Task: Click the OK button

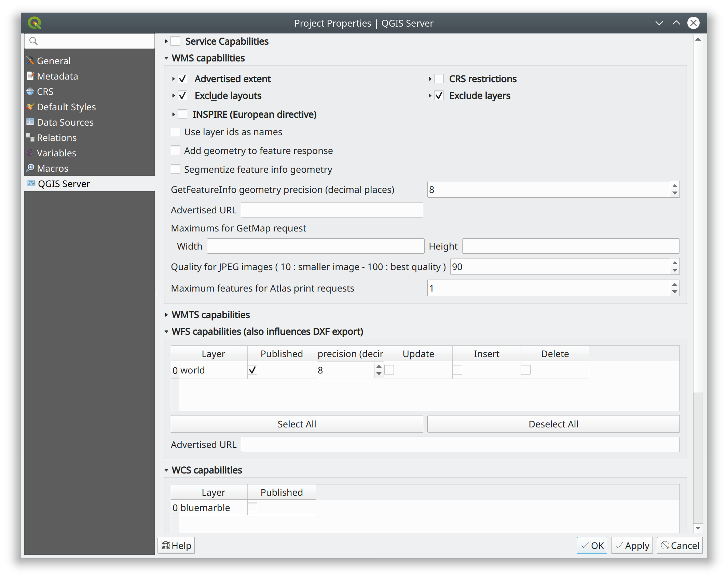Action: pyautogui.click(x=592, y=546)
